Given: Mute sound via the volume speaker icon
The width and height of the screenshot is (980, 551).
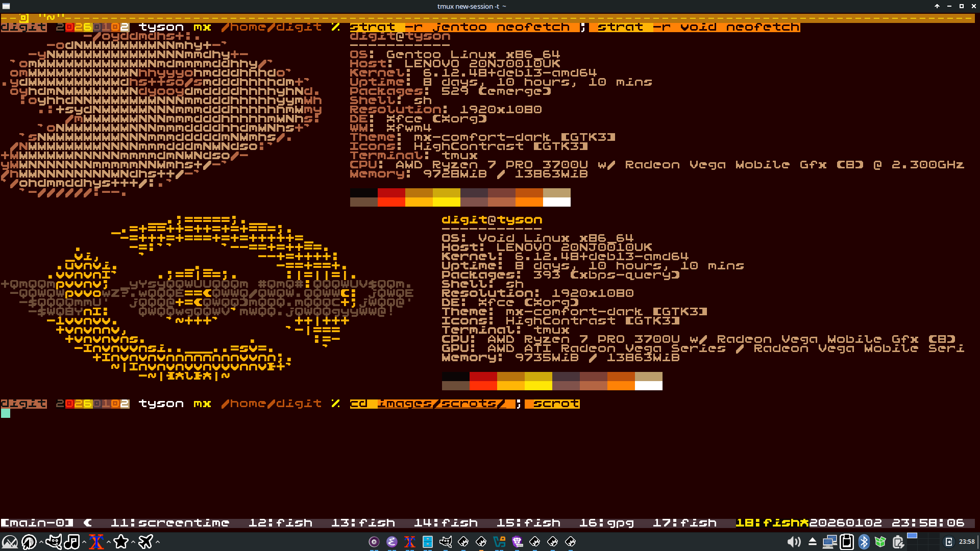Looking at the screenshot, I should (794, 542).
